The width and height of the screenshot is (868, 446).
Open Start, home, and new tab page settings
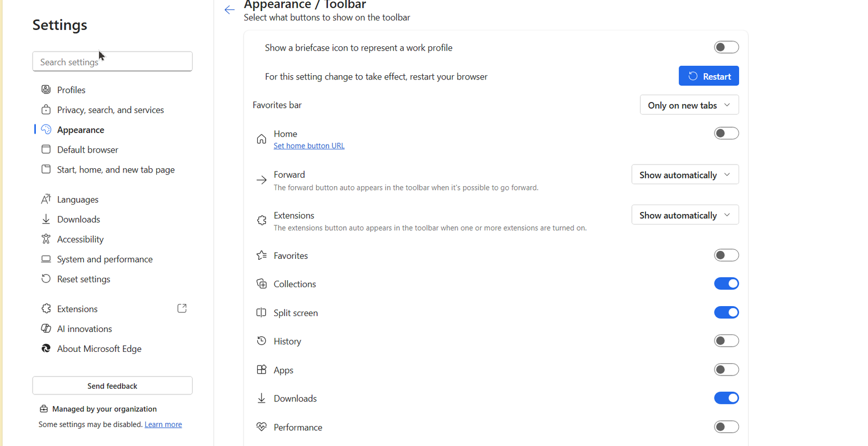[116, 169]
